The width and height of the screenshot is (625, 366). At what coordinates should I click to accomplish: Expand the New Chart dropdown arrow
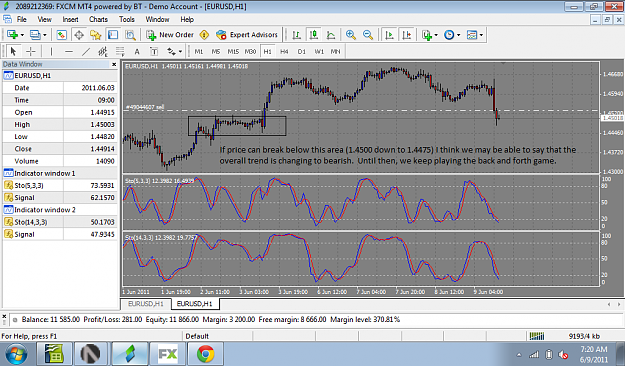pos(22,35)
